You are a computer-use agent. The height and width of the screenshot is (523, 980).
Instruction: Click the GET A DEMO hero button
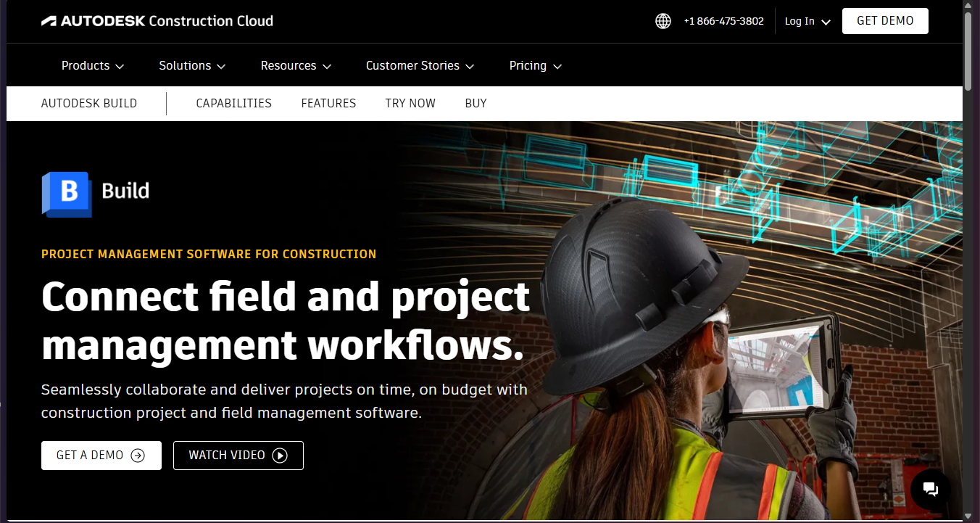pyautogui.click(x=101, y=456)
